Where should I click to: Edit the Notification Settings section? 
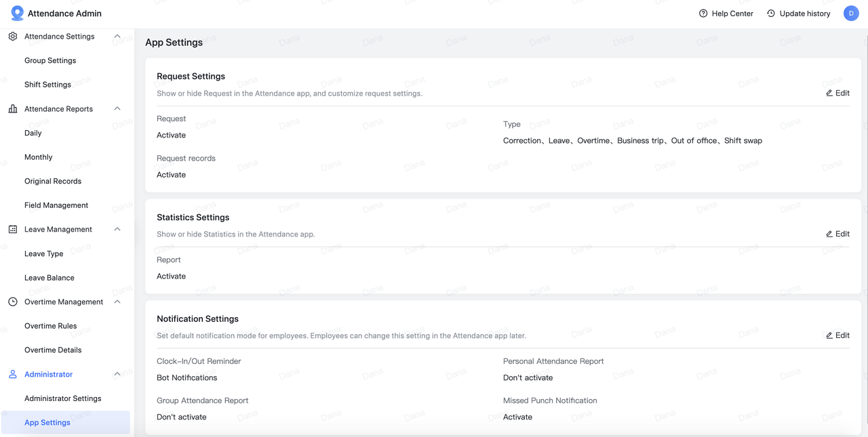[837, 335]
